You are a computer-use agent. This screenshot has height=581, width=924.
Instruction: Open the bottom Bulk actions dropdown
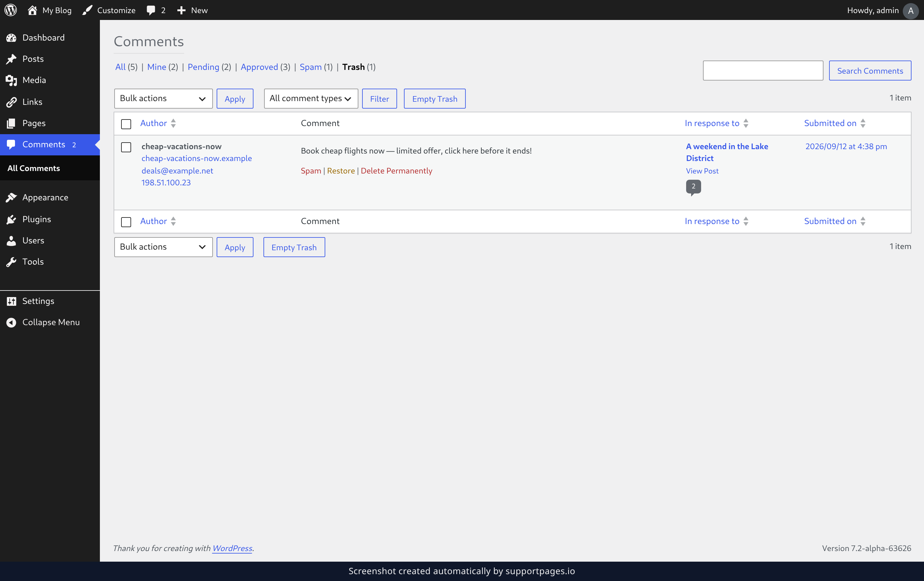tap(163, 247)
